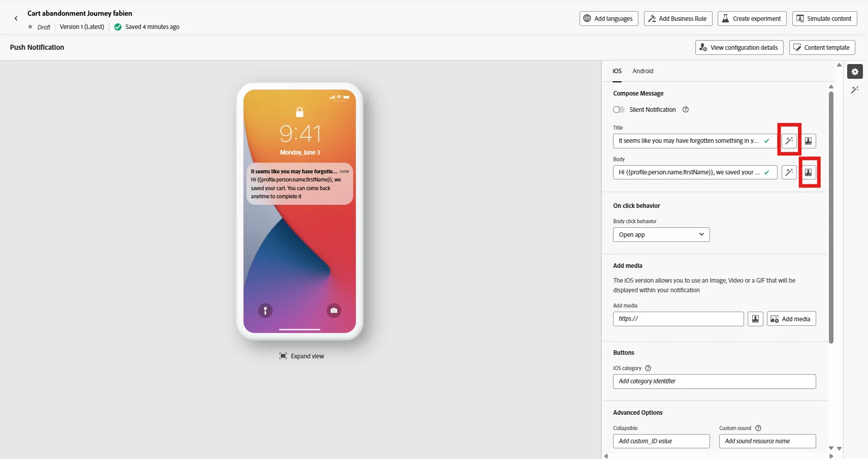Focus the Add category identifier field
The width and height of the screenshot is (868, 459).
(714, 381)
